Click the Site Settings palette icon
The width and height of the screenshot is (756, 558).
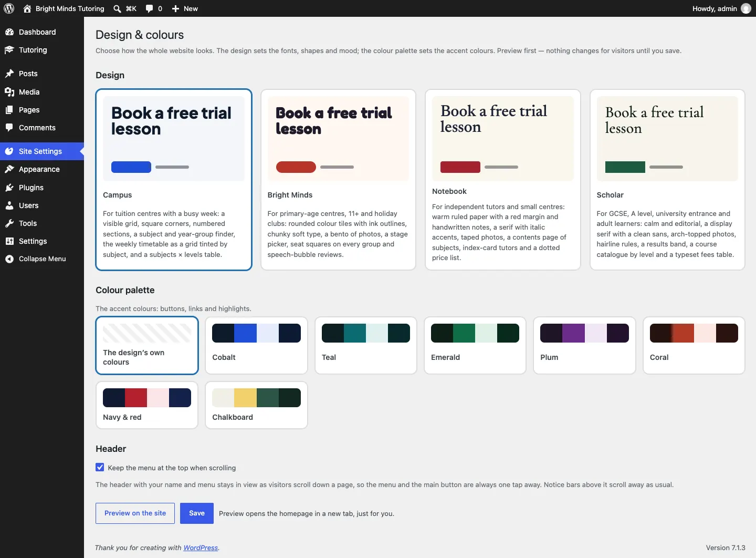[9, 151]
